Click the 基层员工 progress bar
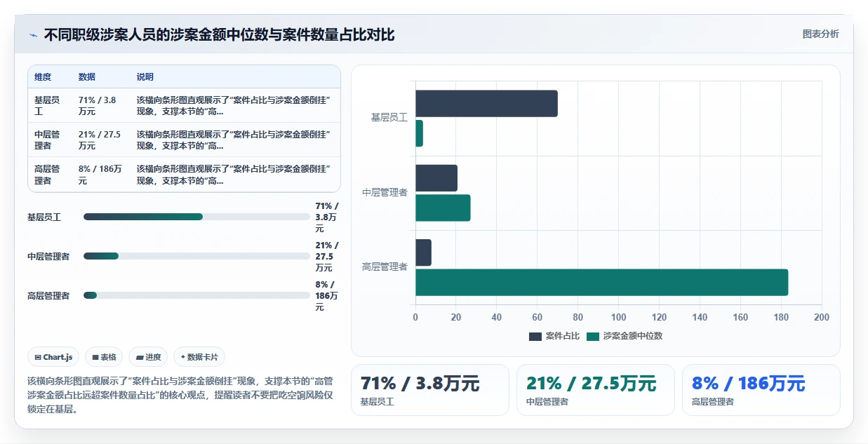This screenshot has height=444, width=868. [196, 217]
